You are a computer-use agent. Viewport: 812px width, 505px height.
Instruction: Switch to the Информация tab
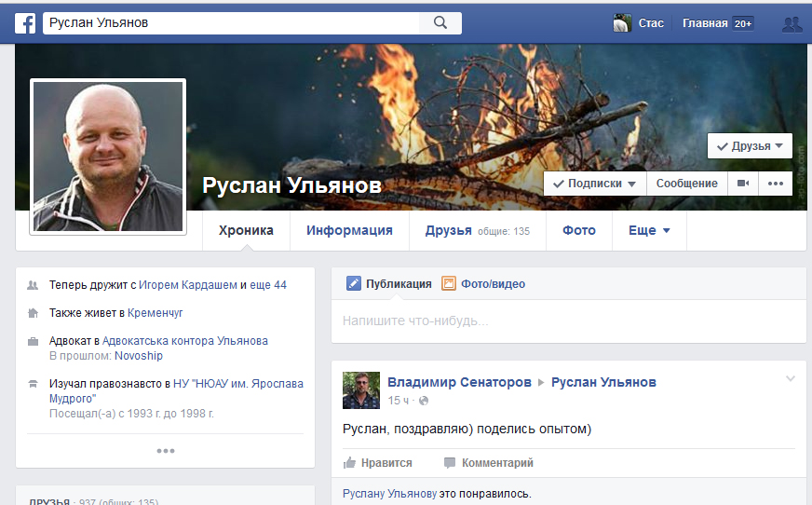tap(349, 231)
